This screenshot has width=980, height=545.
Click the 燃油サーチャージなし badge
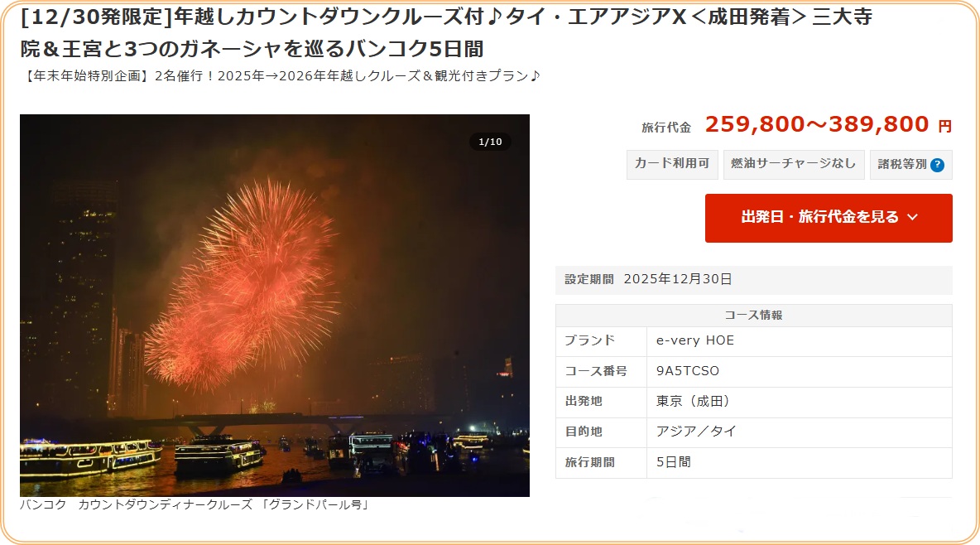[794, 164]
